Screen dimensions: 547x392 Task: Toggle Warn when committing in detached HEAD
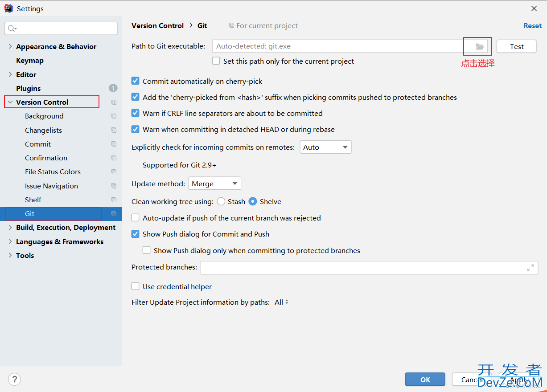136,129
